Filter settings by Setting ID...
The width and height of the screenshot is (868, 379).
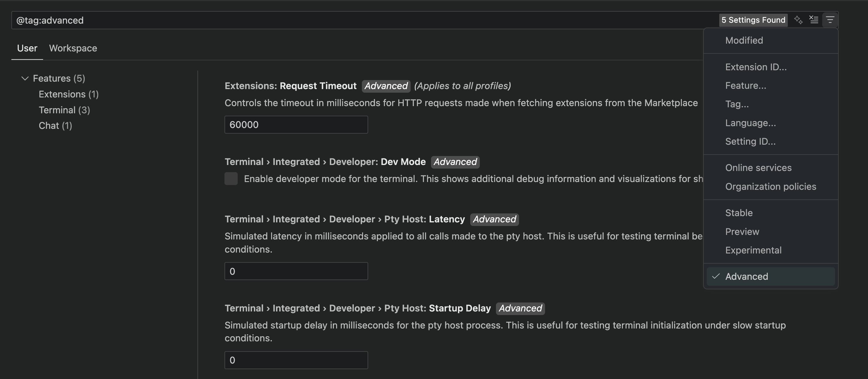[750, 141]
